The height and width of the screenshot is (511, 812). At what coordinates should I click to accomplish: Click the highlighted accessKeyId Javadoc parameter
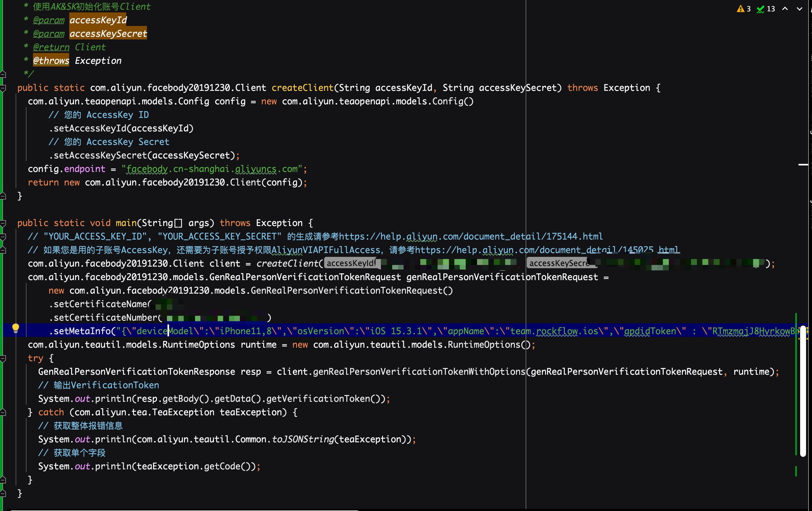[98, 20]
